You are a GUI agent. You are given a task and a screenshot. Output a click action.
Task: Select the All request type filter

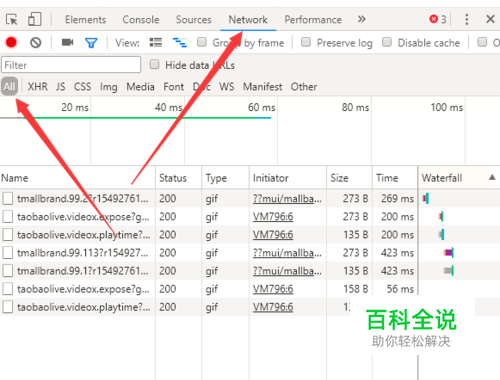[9, 87]
